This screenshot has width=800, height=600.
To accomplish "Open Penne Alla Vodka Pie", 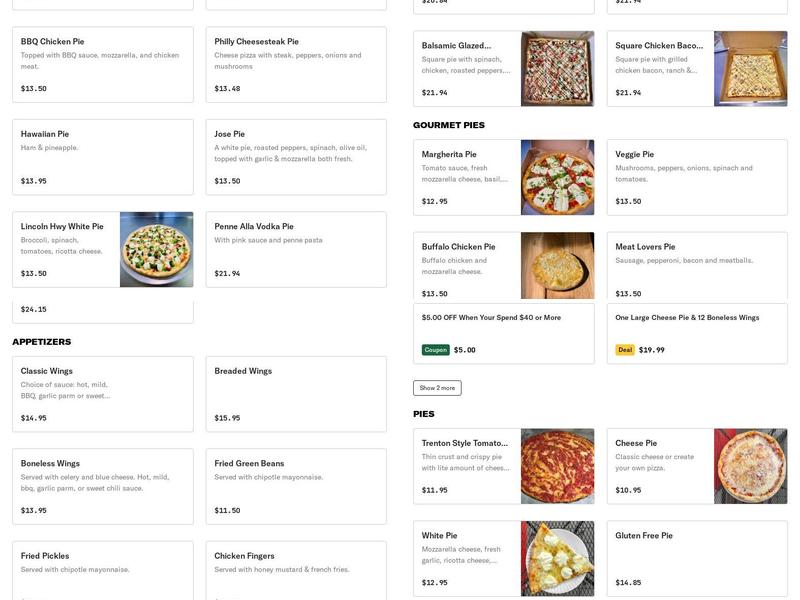I will click(293, 247).
